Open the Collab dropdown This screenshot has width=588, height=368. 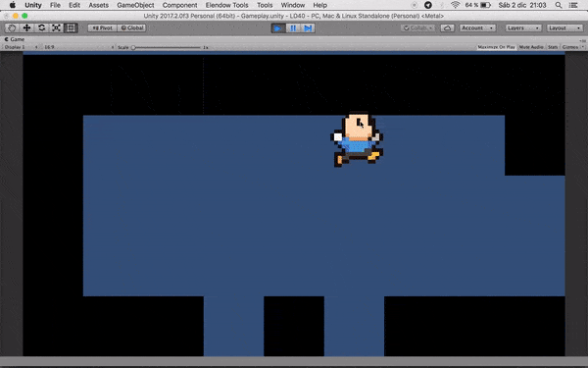point(417,28)
